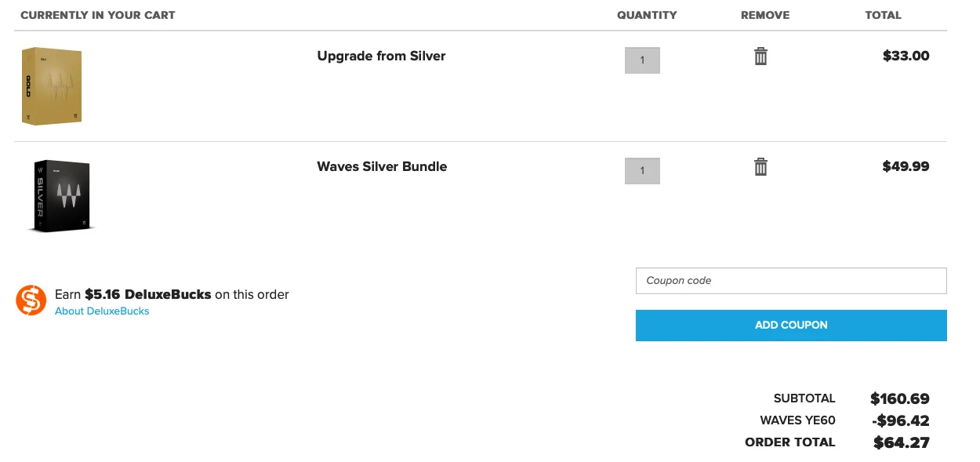This screenshot has width=980, height=462.
Task: Click the orange DeluxeBucks dollar icon
Action: (x=31, y=300)
